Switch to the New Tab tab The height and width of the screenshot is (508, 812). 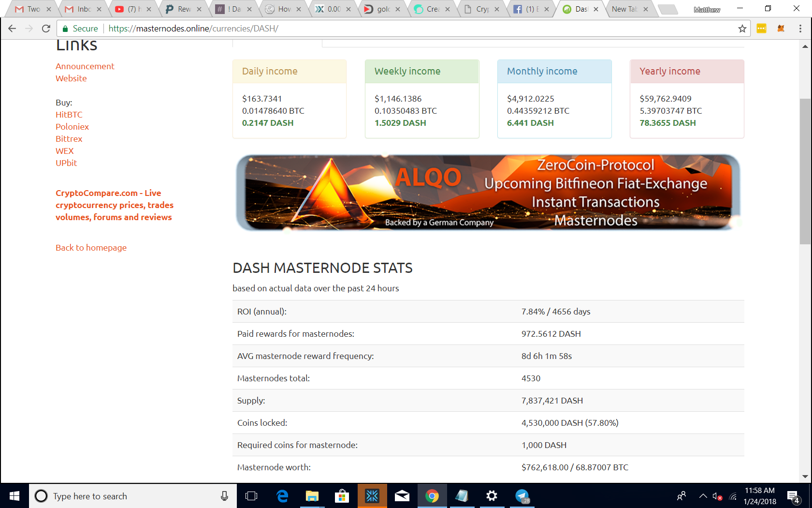click(630, 9)
